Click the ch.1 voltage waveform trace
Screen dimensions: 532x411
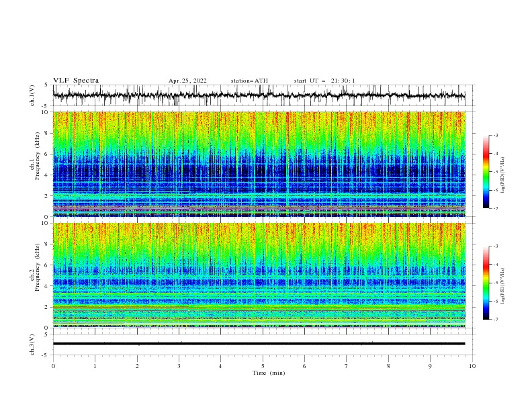coord(259,95)
